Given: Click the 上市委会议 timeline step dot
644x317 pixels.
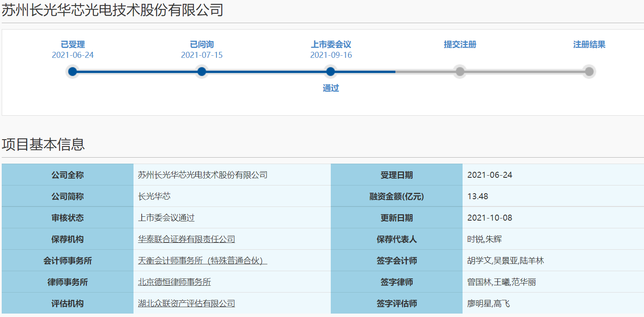Looking at the screenshot, I should click(x=330, y=72).
